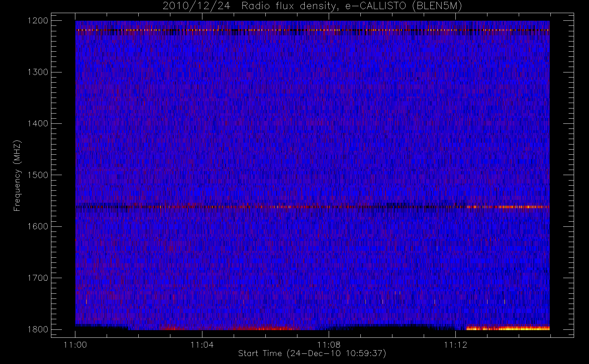Select the 1800 frequency tick label
Screen dimensions: 589x364
pyautogui.click(x=38, y=329)
